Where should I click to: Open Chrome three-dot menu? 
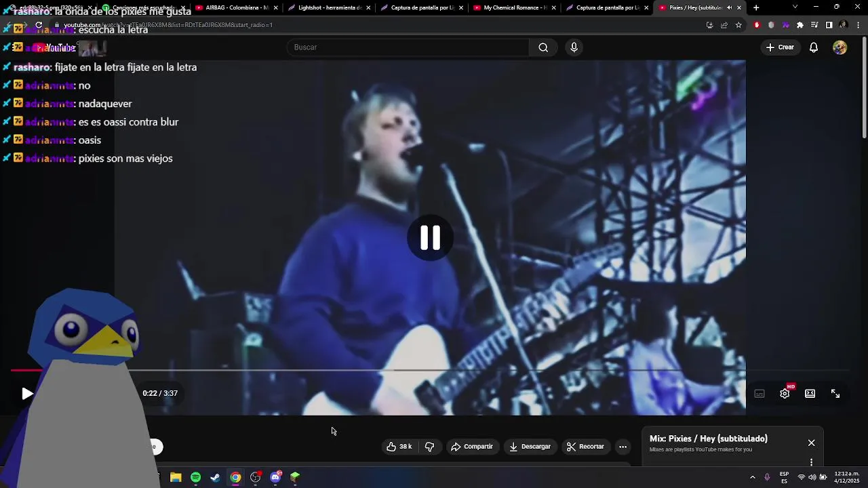[x=858, y=25]
